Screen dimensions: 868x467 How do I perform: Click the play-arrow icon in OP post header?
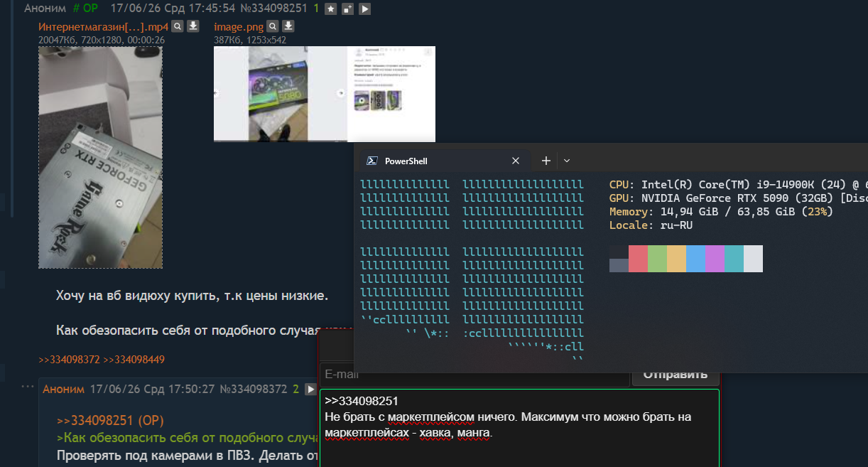pos(364,9)
